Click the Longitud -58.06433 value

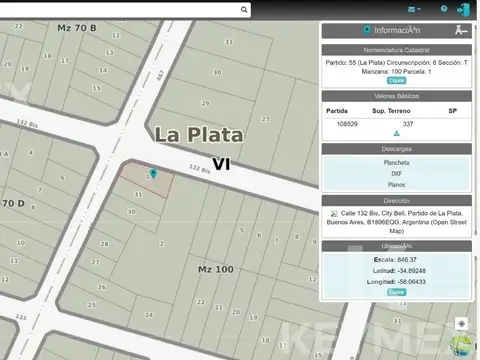411,282
